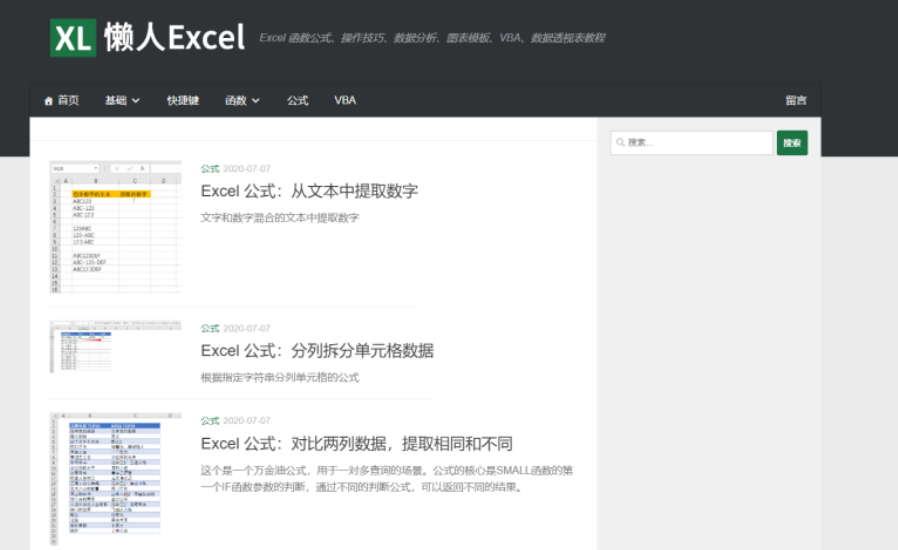Click 公式 category tag above third article
Viewport: 898px width, 550px height.
(x=209, y=421)
